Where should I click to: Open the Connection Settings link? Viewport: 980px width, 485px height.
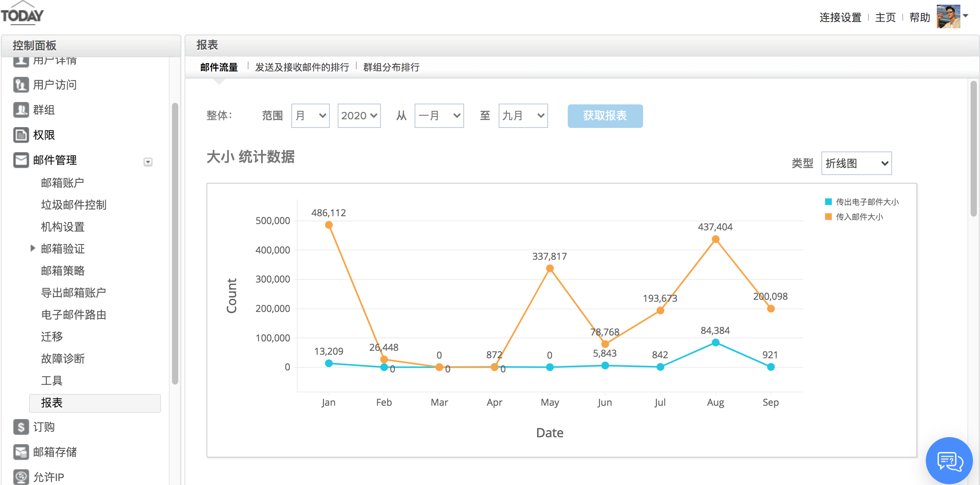tap(840, 18)
